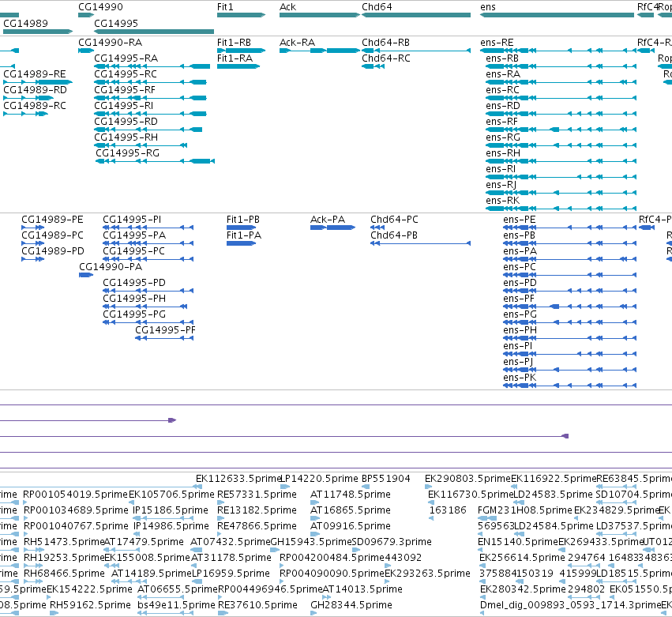Select EST EK293263.5prime
Image resolution: width=672 pixels, height=617 pixels.
coord(427,574)
